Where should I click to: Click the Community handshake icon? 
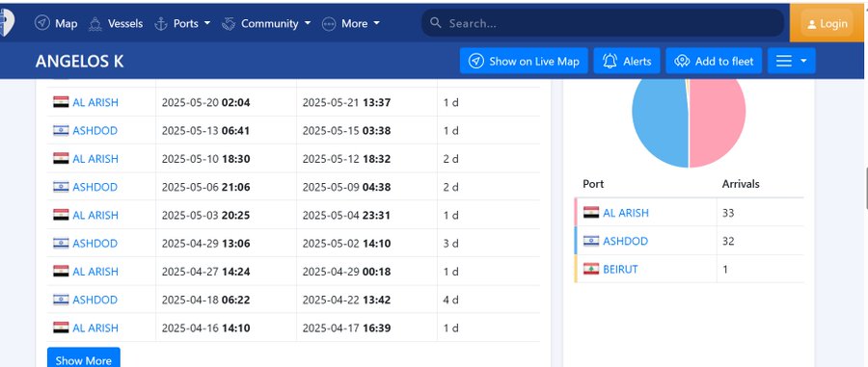[229, 24]
